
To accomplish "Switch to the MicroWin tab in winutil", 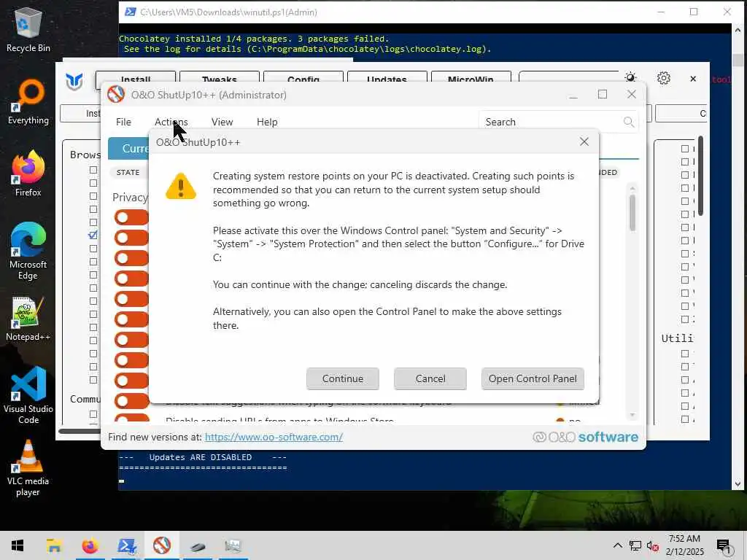I will pyautogui.click(x=471, y=77).
